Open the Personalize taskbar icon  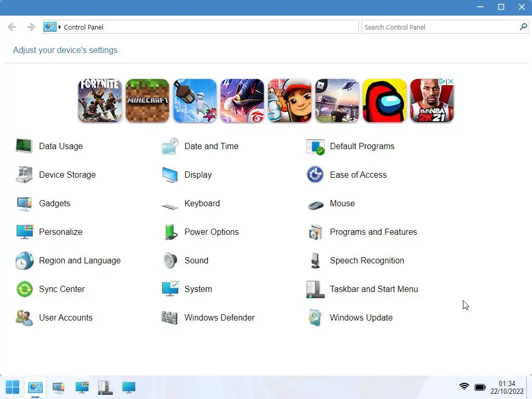tap(82, 388)
